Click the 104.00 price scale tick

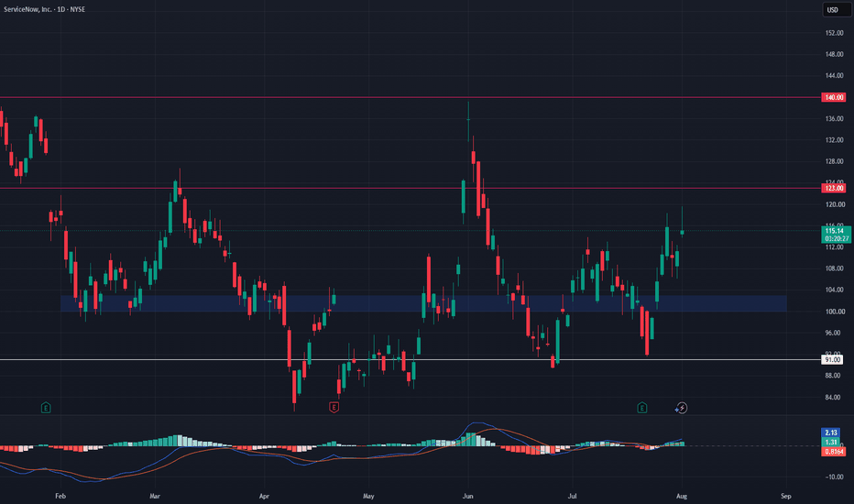point(835,290)
